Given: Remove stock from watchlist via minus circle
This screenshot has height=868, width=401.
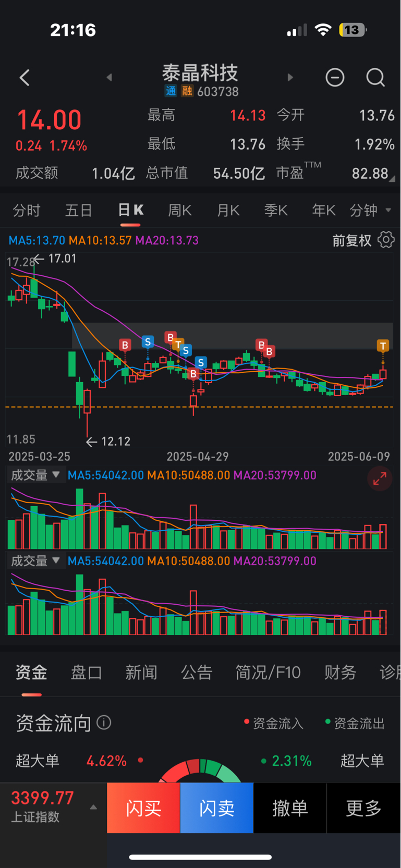Looking at the screenshot, I should point(335,77).
